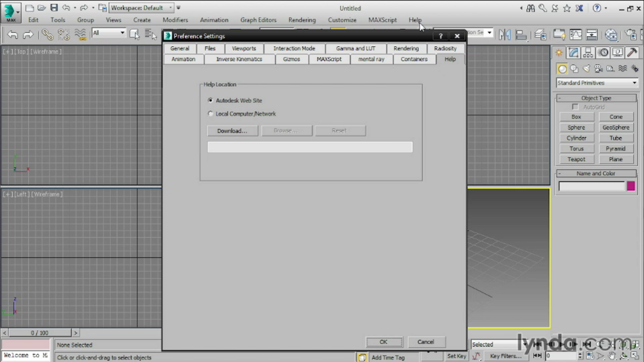This screenshot has width=644, height=362.
Task: Open the Workspace: Default dropdown
Action: tap(141, 8)
